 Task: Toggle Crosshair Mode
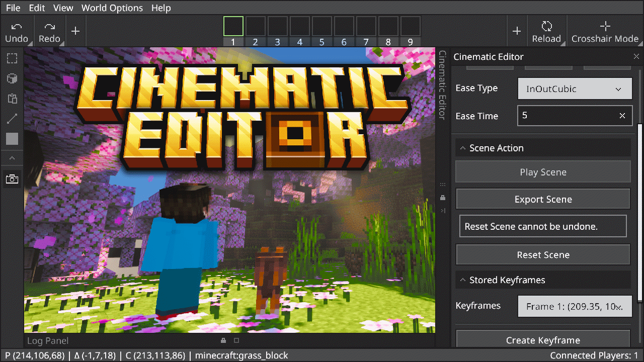coord(605,27)
